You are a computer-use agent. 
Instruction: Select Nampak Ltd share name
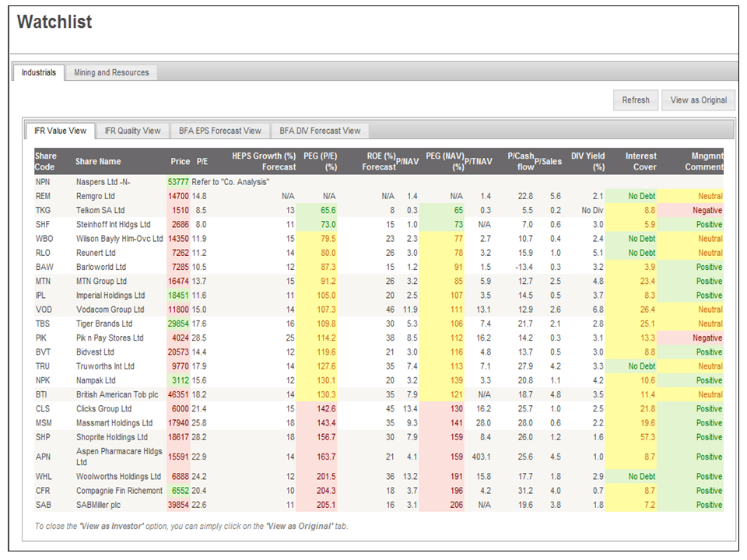[96, 380]
